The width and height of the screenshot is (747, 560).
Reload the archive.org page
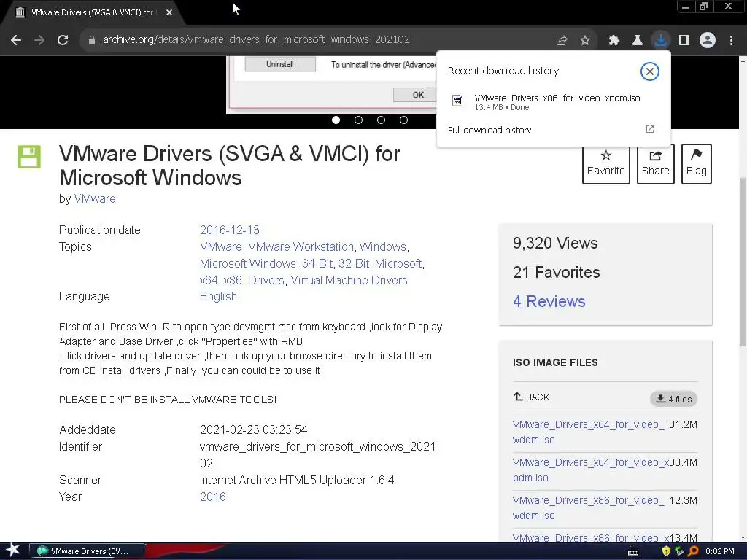point(63,40)
